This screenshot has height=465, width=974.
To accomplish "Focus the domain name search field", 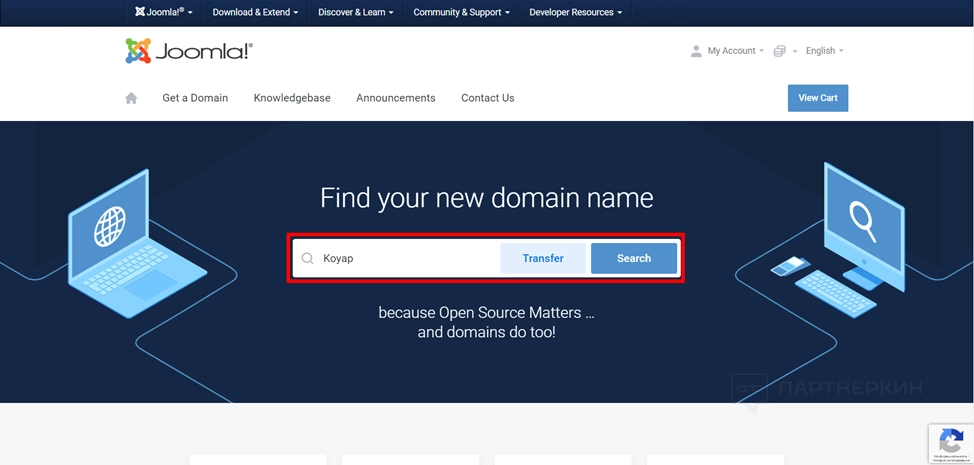I will click(405, 258).
